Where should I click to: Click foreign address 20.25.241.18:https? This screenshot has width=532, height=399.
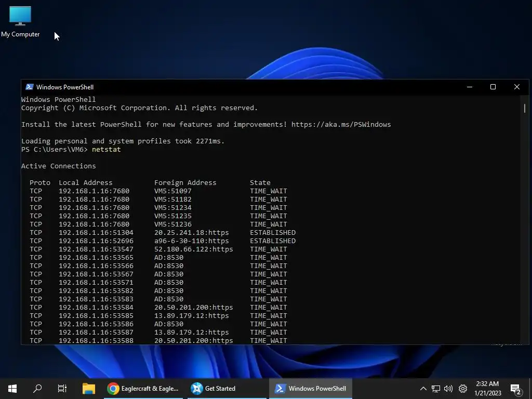pyautogui.click(x=191, y=232)
